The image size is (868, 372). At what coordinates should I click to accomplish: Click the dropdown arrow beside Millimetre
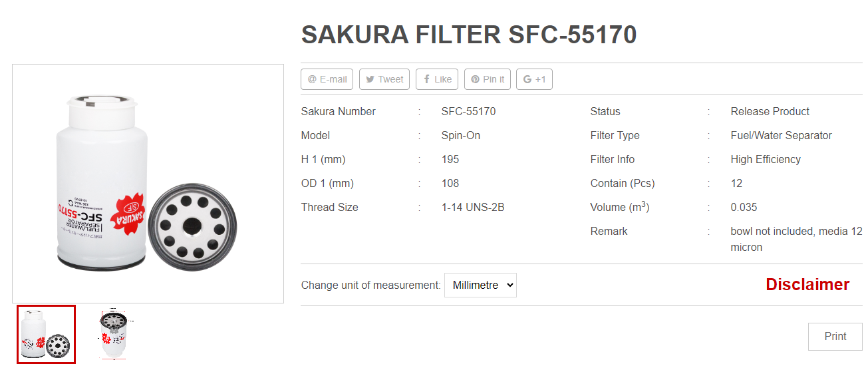click(509, 285)
